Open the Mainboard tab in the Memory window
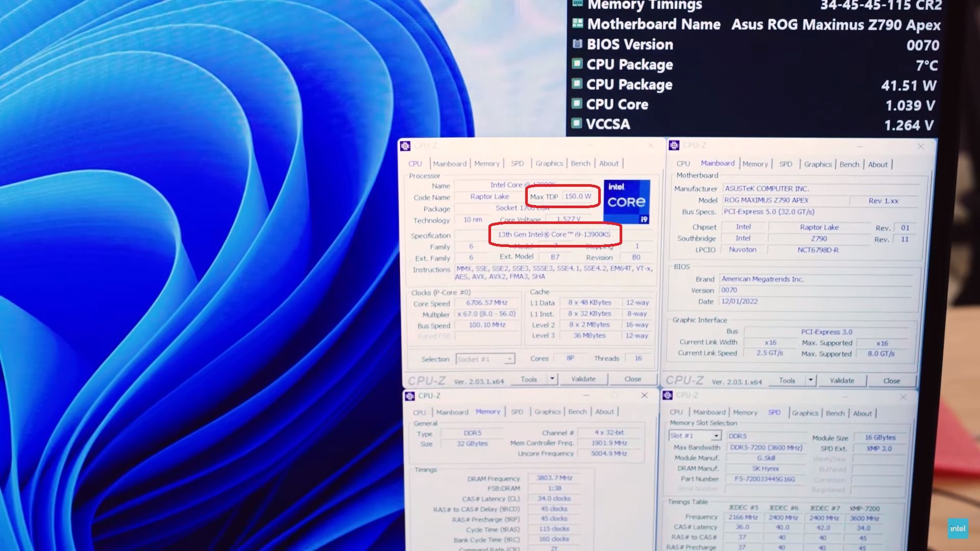 pos(452,412)
